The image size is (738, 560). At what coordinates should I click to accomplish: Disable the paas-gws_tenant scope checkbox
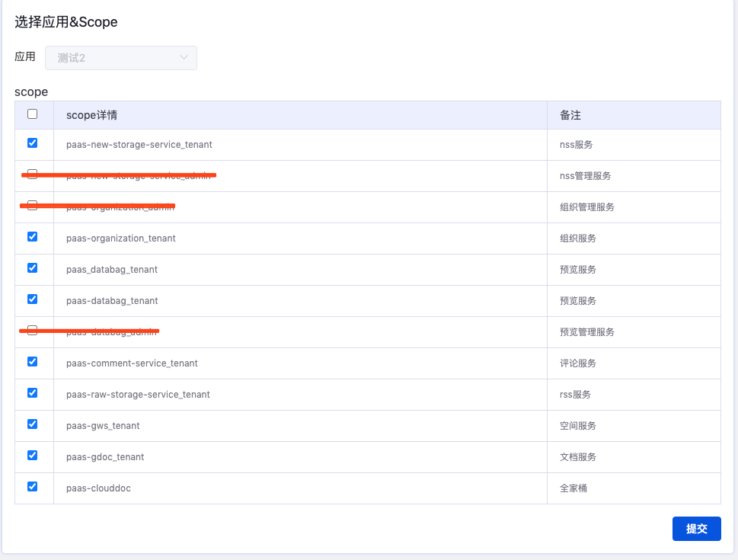[33, 424]
